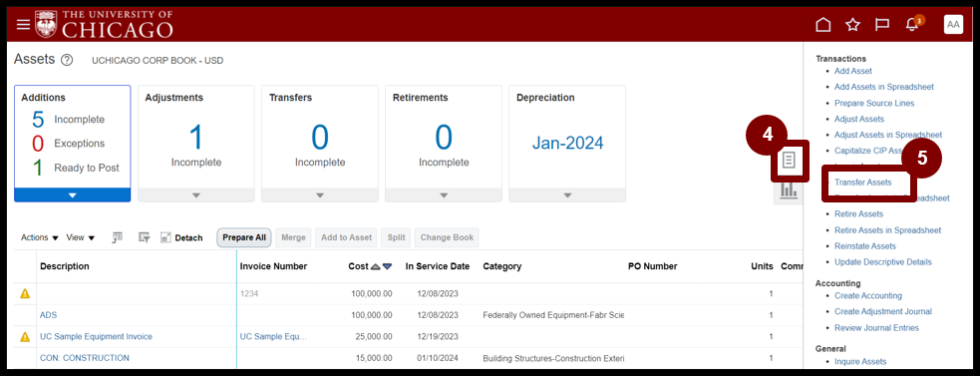
Task: Open the CON: CONSTRUCTION description link
Action: (85, 358)
